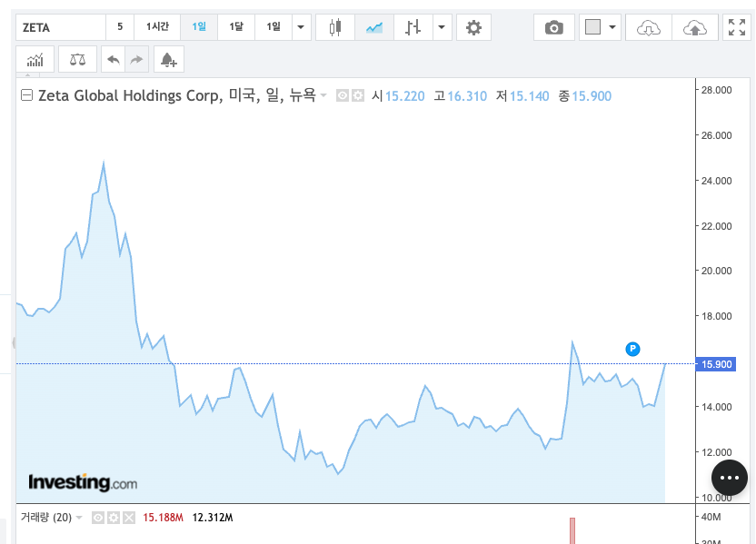Add a price alert with bell icon
The image size is (756, 544).
(x=169, y=59)
